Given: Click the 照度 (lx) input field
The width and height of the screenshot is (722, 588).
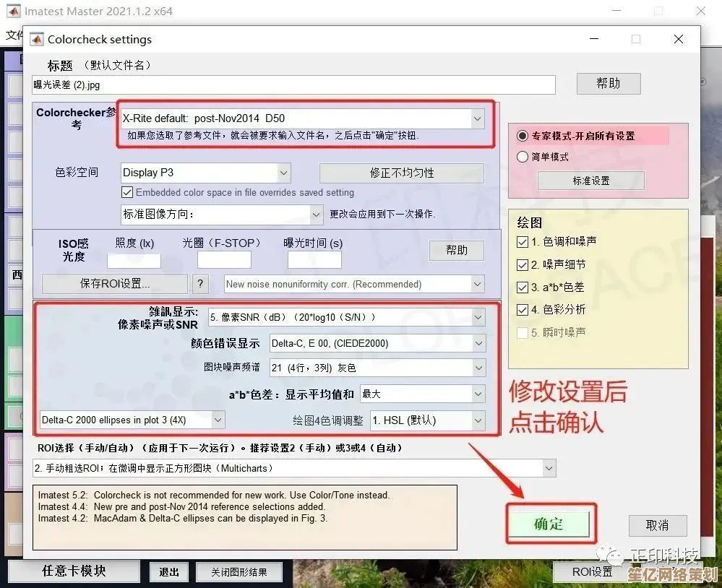Looking at the screenshot, I should pyautogui.click(x=134, y=260).
